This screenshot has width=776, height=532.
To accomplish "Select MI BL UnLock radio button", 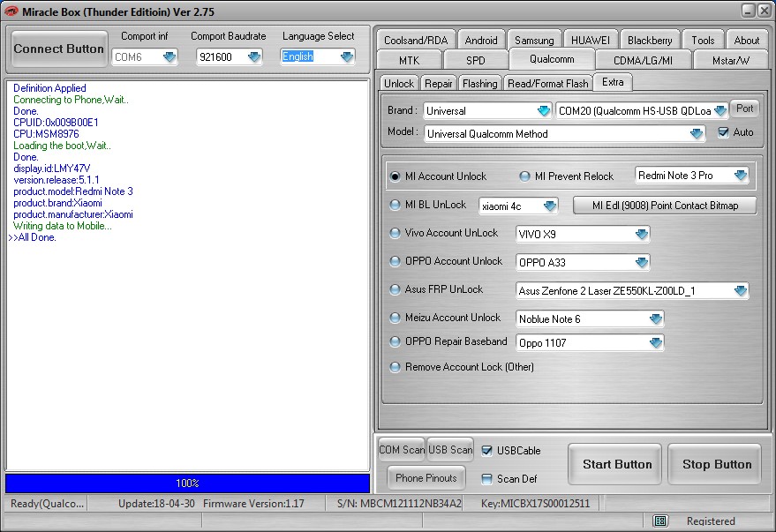I will (395, 205).
